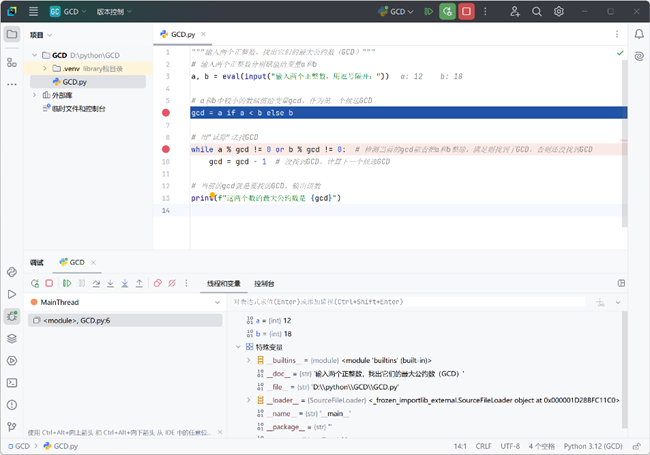Expand expression history dropdown arrow
The width and height of the screenshot is (650, 455).
pos(618,303)
